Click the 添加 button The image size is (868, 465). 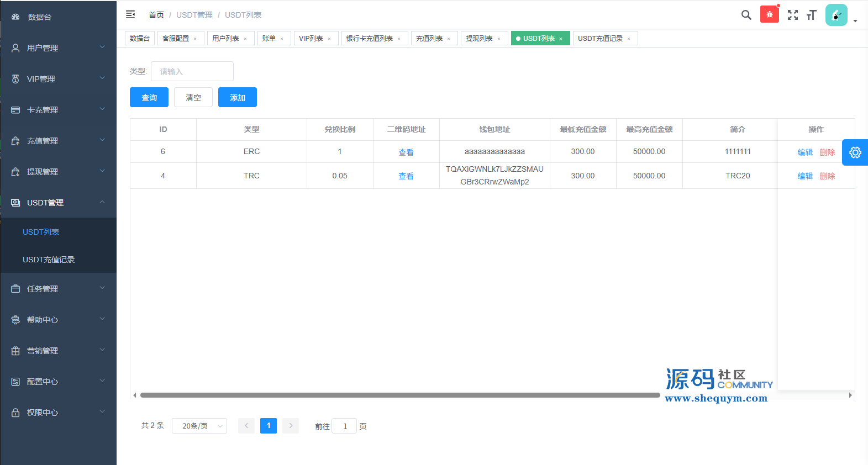[237, 97]
